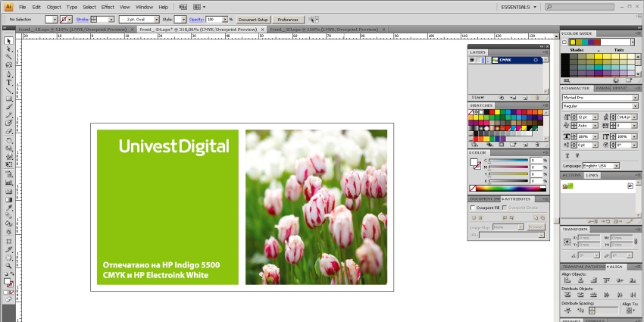Click the New Swatch icon in Swatches panel
644x322 pixels.
click(525, 145)
